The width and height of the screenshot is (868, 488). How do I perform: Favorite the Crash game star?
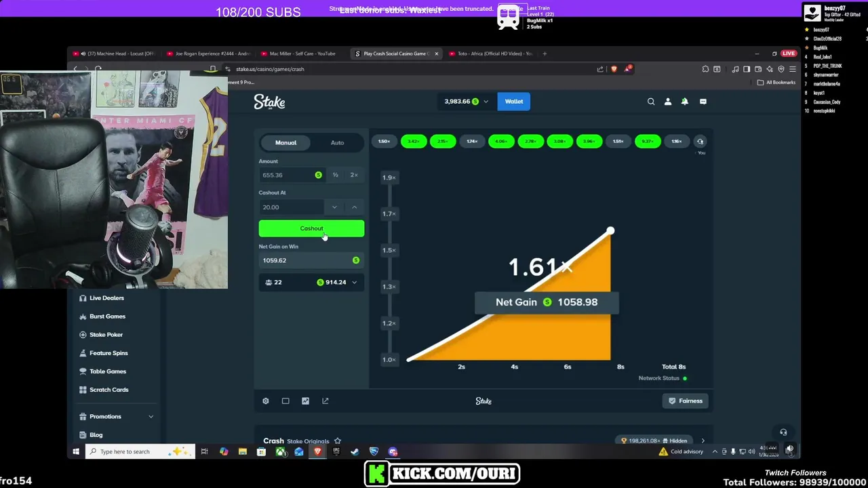(338, 441)
